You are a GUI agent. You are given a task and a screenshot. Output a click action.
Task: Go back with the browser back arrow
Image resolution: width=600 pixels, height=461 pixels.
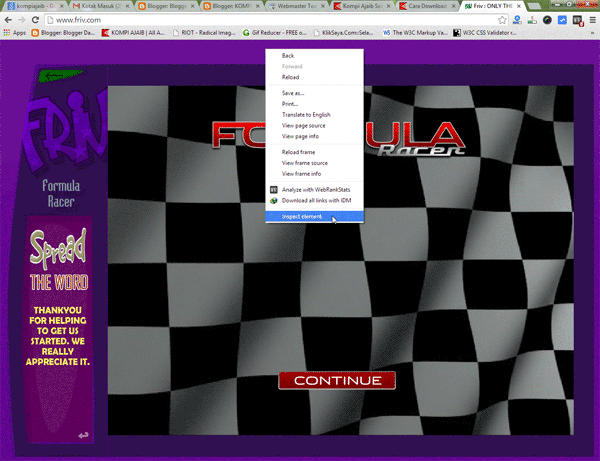[8, 20]
